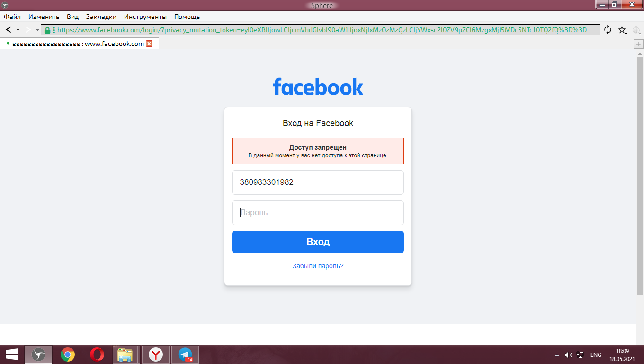Viewport: 644px width, 364px height.
Task: Click the Tor onion icon
Action: (636, 30)
